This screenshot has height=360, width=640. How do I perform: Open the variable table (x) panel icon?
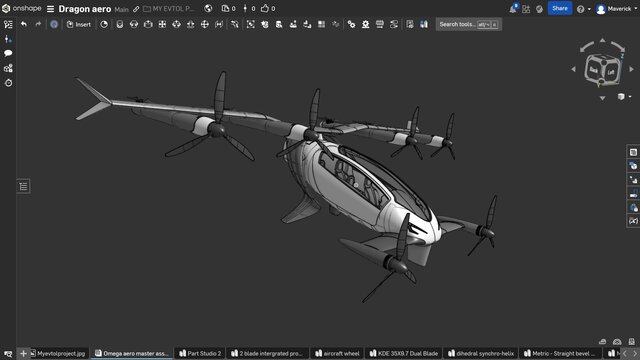[x=633, y=221]
